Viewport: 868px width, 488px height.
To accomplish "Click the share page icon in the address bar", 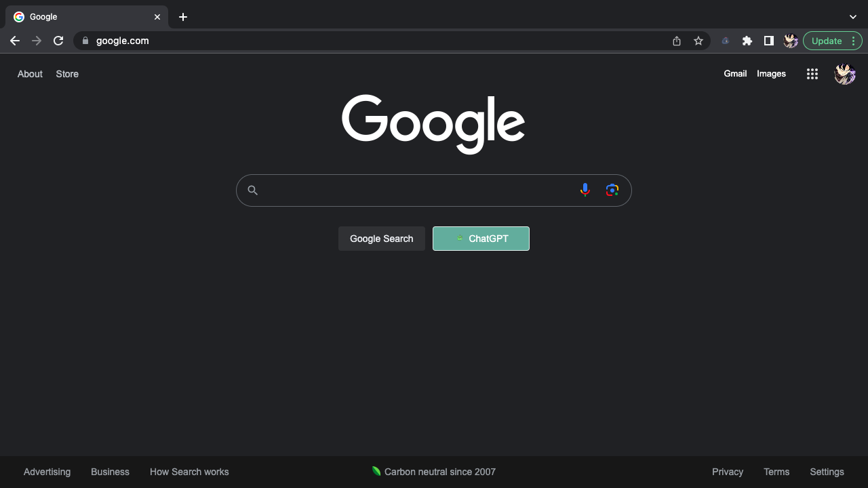I will click(x=677, y=41).
